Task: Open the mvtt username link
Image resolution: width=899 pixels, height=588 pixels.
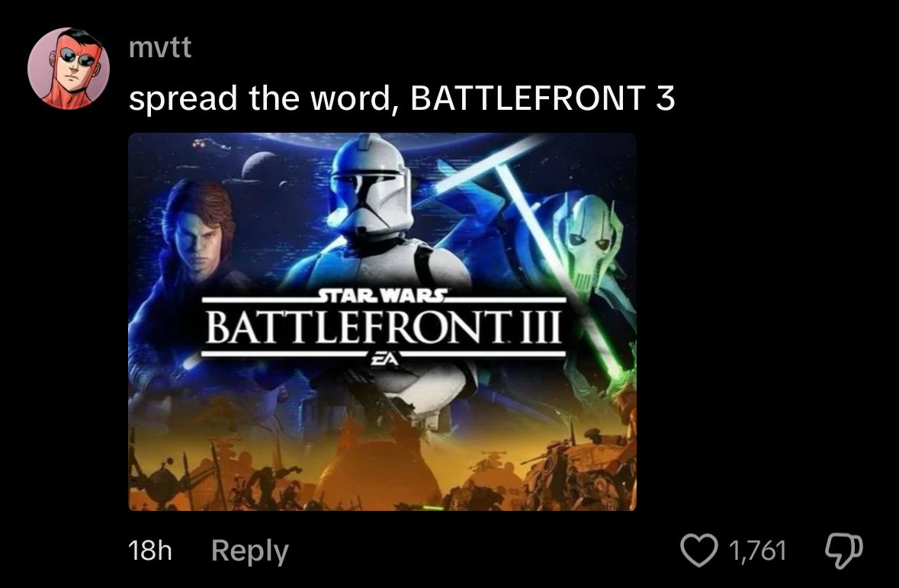Action: [x=160, y=47]
